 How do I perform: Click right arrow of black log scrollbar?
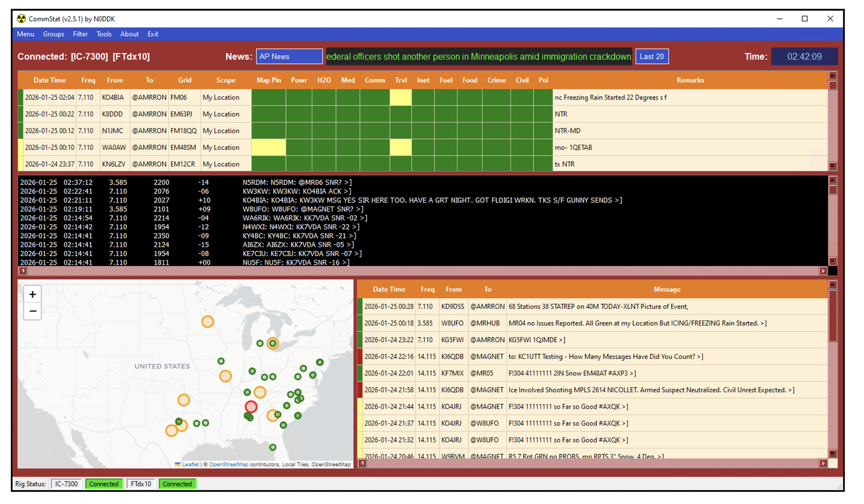[x=823, y=270]
